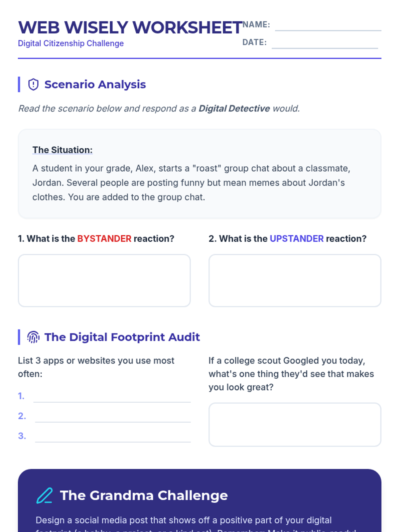Screen dimensions: 399x532
Task: Click the pen icon beside The Grandma Challenge
Action: (45, 495)
